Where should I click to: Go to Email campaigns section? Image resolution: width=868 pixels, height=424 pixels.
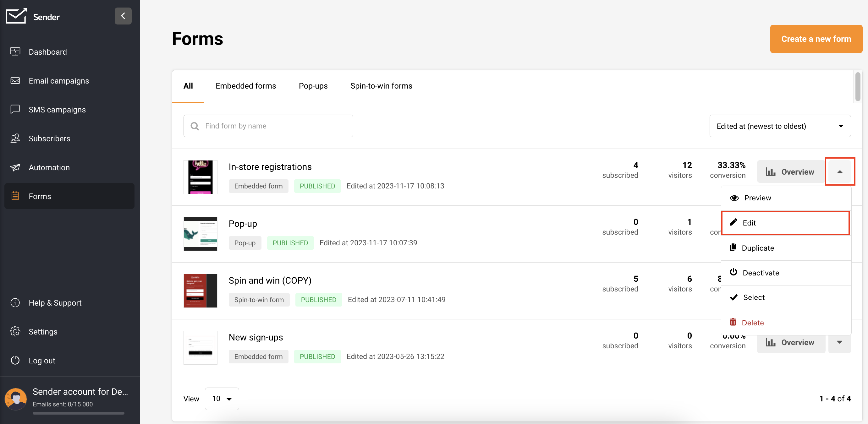tap(59, 81)
